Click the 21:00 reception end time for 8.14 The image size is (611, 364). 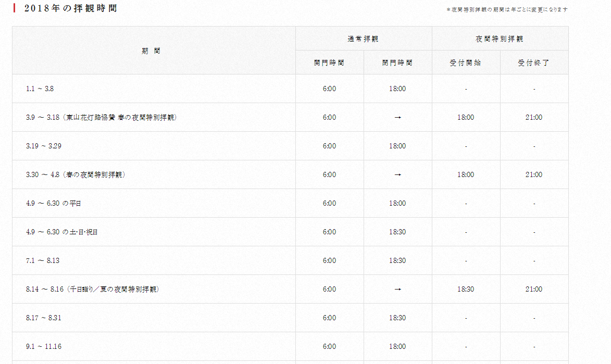point(534,289)
